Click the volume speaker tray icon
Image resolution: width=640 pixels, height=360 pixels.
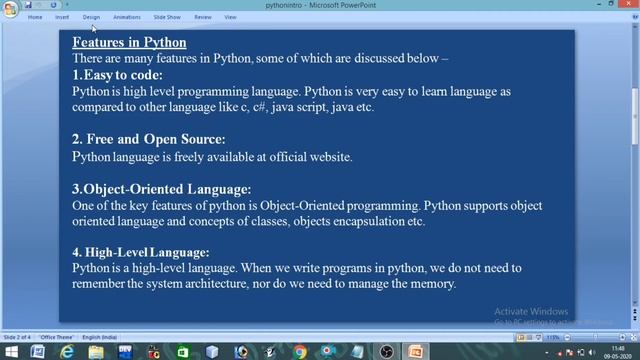pyautogui.click(x=592, y=353)
